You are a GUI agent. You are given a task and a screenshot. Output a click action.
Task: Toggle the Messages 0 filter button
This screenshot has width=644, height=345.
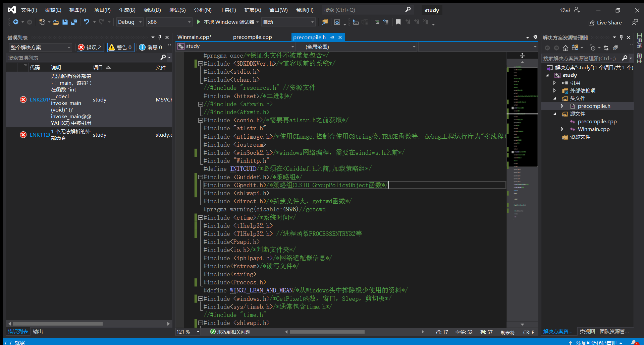[151, 47]
